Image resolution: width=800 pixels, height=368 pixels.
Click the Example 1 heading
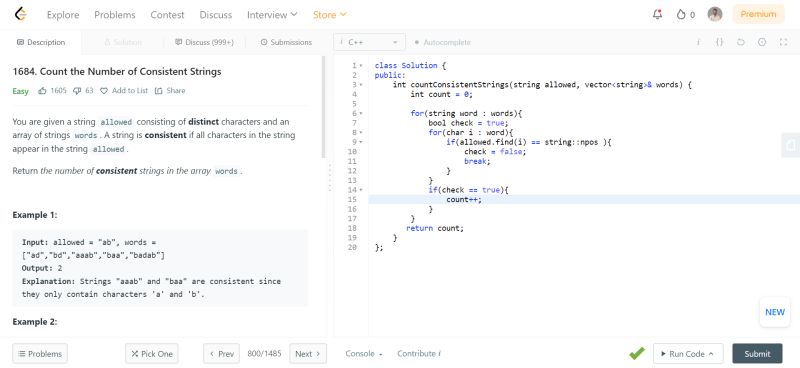coord(35,215)
